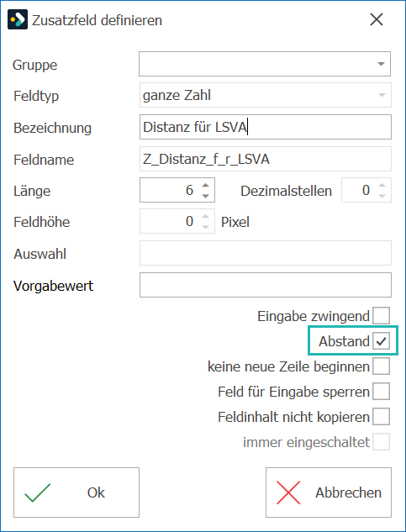
Task: Click the application logo icon in title bar
Action: 17,20
